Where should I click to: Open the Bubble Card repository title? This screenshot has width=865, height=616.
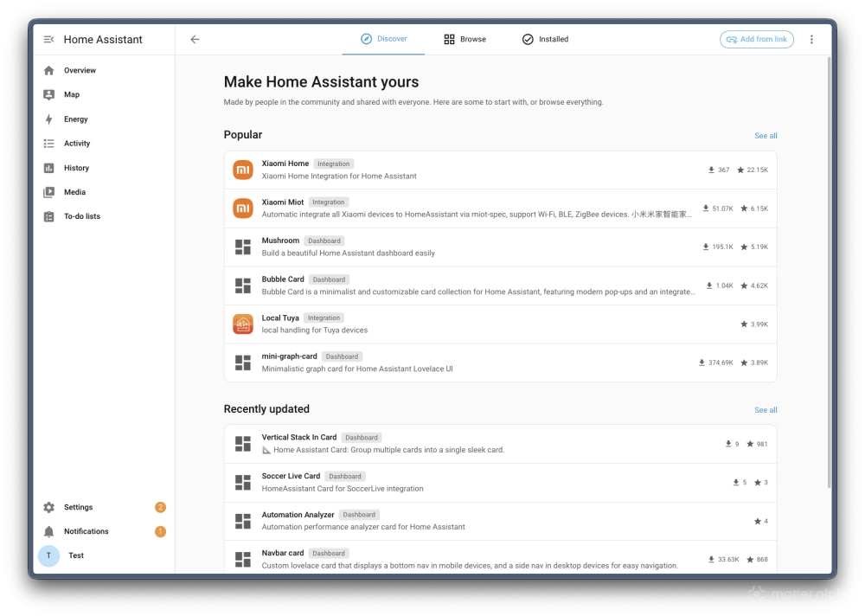283,279
